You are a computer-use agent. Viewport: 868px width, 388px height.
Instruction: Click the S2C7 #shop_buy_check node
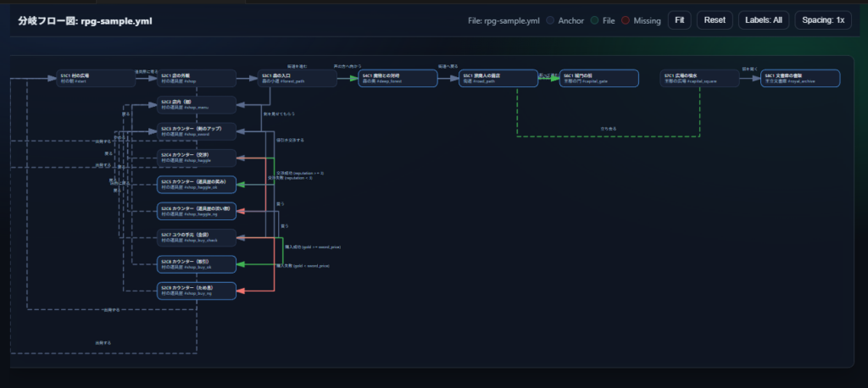[x=196, y=237]
